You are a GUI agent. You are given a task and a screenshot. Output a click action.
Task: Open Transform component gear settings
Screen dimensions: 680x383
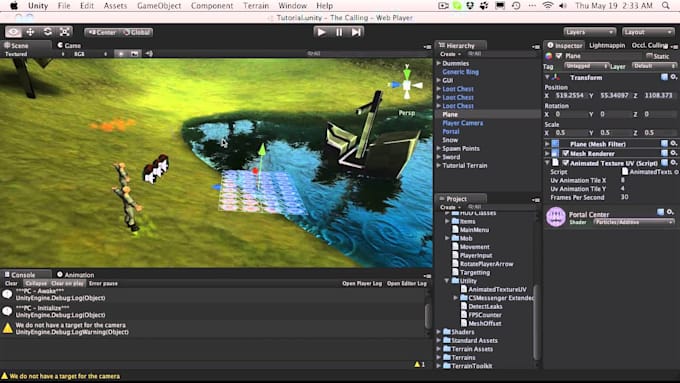pos(673,77)
